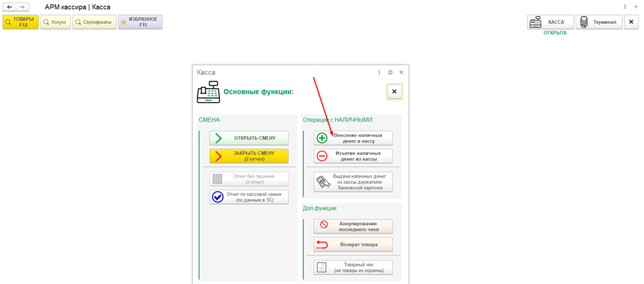Click the red minus cash withdrawal icon

tap(323, 156)
